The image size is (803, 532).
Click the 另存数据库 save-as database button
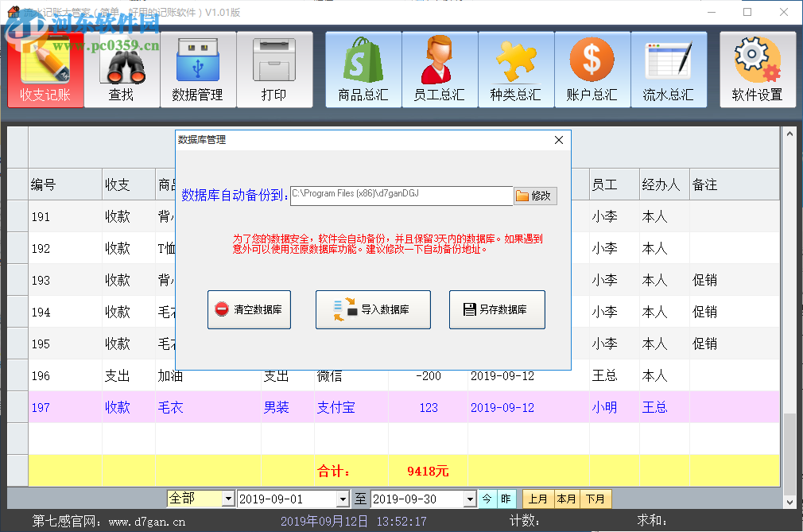(x=497, y=309)
